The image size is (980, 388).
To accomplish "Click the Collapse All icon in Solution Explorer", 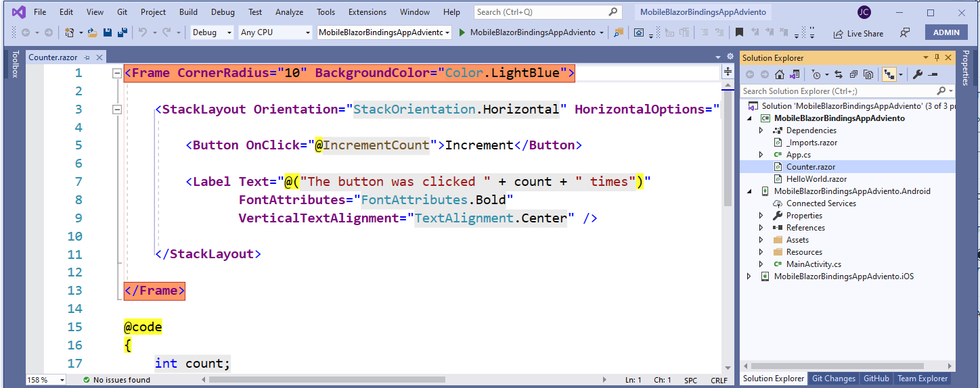I will (853, 74).
